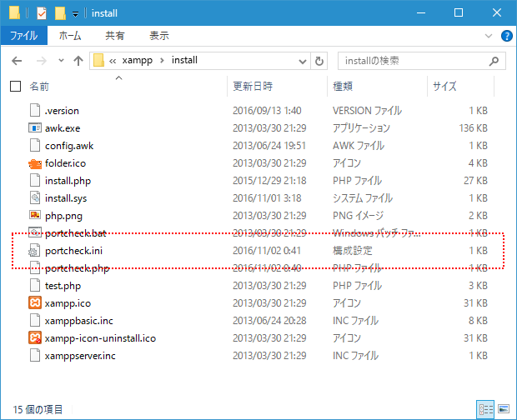This screenshot has width=517, height=420.
Task: Sort by 種類 column header
Action: click(x=343, y=87)
